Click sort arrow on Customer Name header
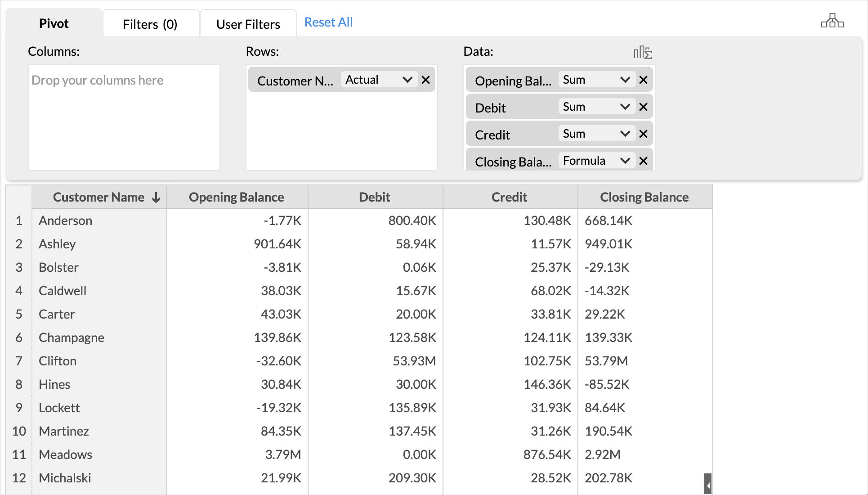This screenshot has height=495, width=868. [156, 198]
